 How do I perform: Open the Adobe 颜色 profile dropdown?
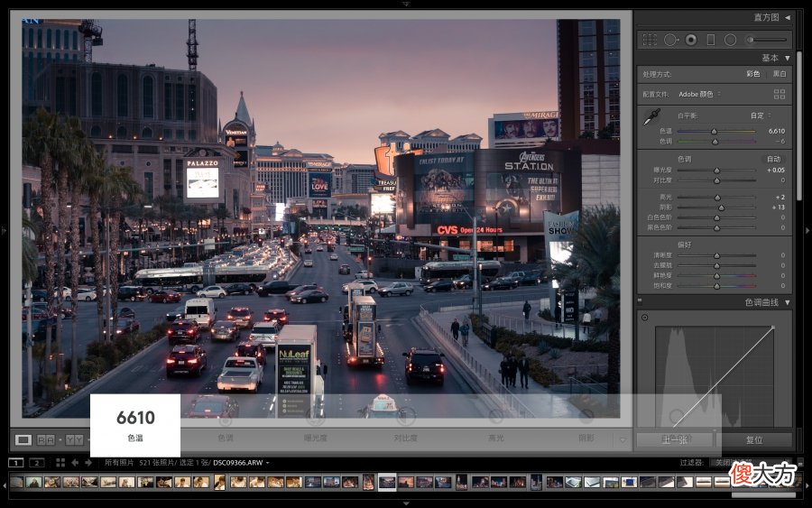coord(699,94)
